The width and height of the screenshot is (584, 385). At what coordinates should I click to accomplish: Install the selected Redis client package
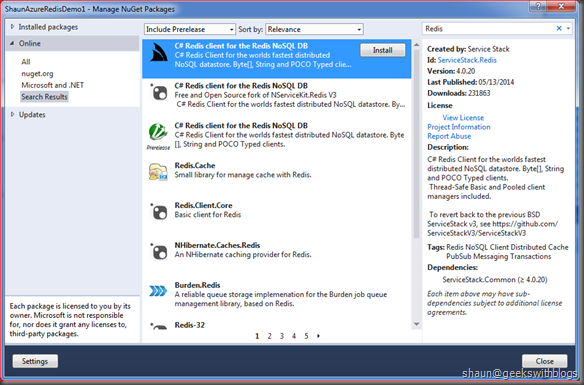pos(383,50)
